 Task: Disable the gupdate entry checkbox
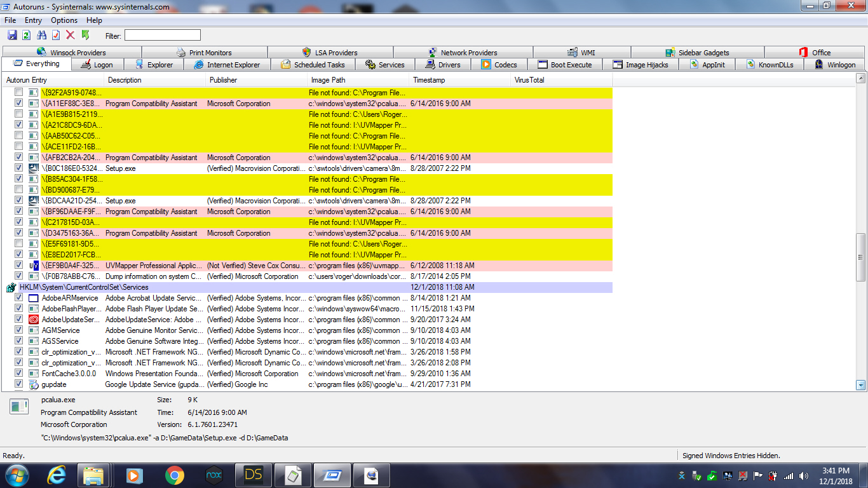[19, 384]
